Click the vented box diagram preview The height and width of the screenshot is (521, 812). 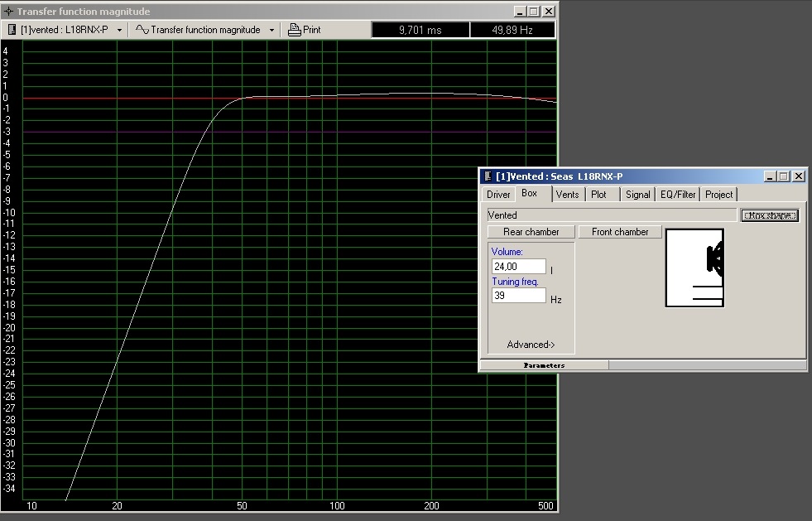694,268
